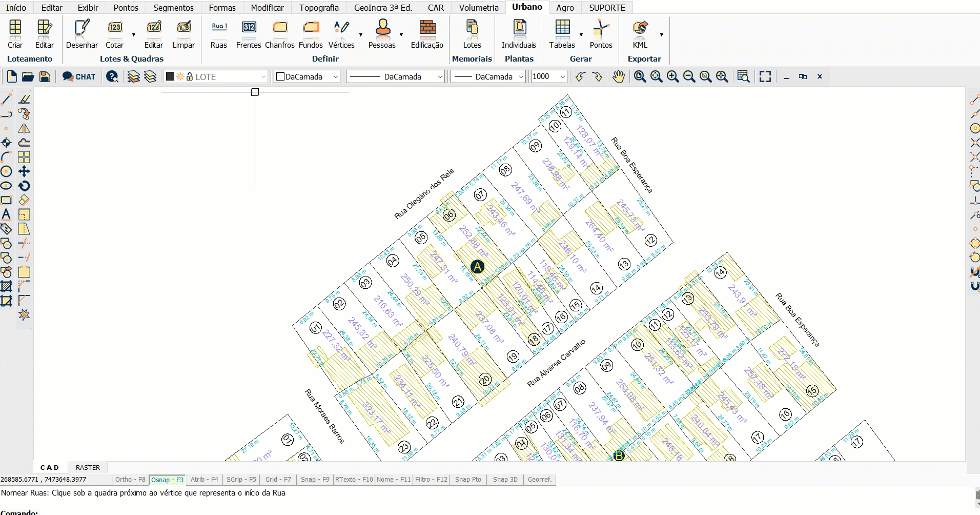The width and height of the screenshot is (980, 515).
Task: Expand the Pessoas dropdown arrow
Action: coord(401,35)
